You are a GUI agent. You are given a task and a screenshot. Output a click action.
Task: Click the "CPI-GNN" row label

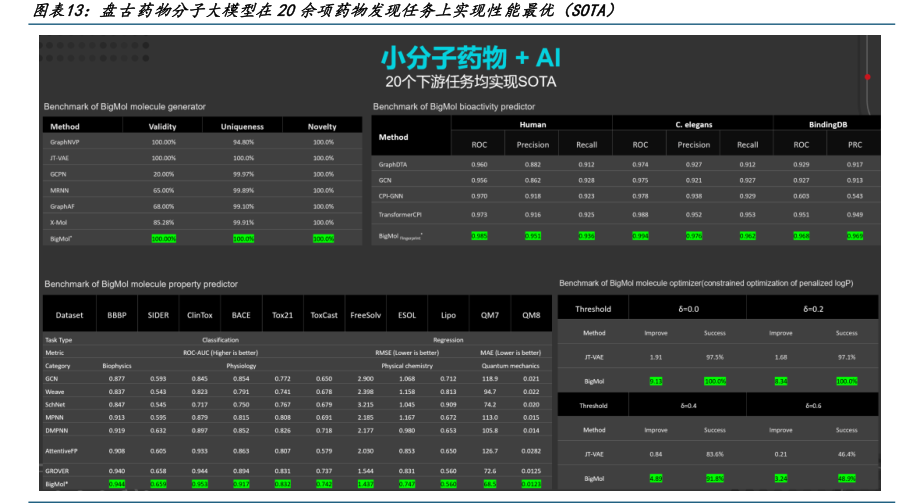tap(391, 196)
